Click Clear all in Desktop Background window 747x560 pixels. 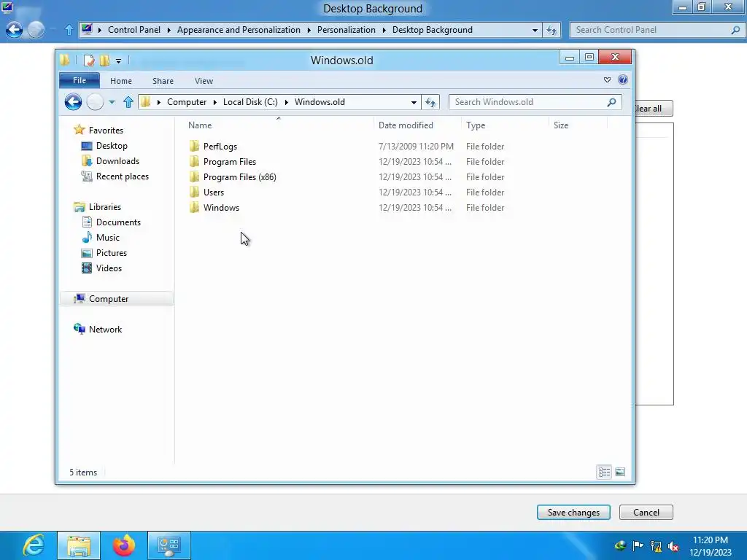coord(654,109)
